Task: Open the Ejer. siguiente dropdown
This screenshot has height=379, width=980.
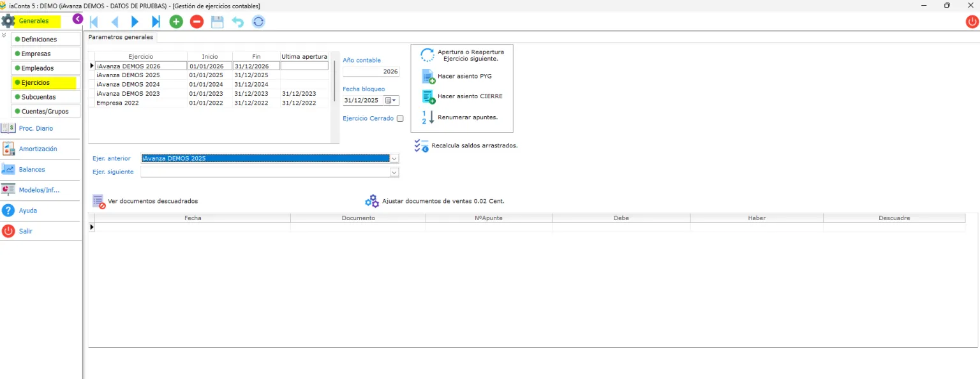Action: [394, 172]
